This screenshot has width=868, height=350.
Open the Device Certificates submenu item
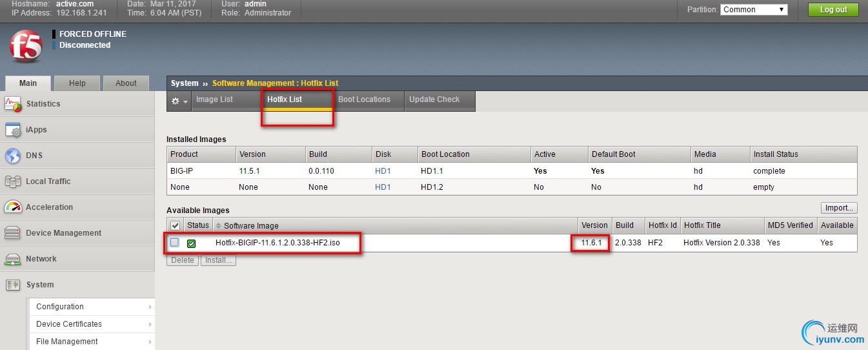click(91, 324)
